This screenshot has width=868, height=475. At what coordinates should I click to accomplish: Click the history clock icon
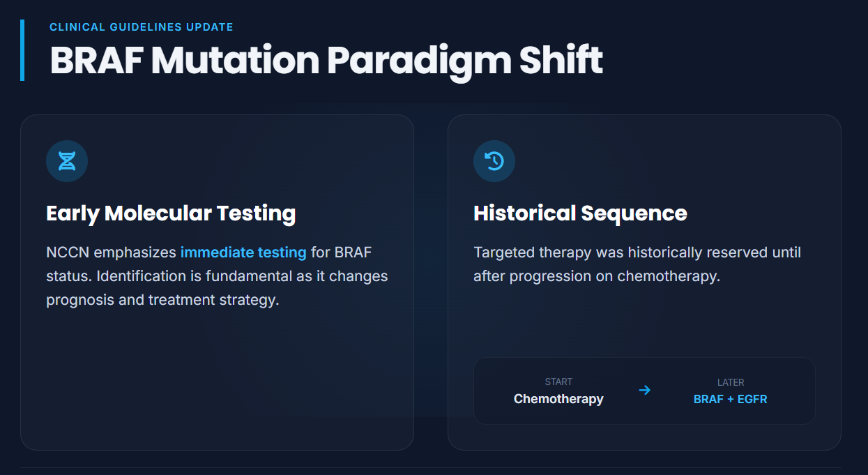pyautogui.click(x=494, y=161)
